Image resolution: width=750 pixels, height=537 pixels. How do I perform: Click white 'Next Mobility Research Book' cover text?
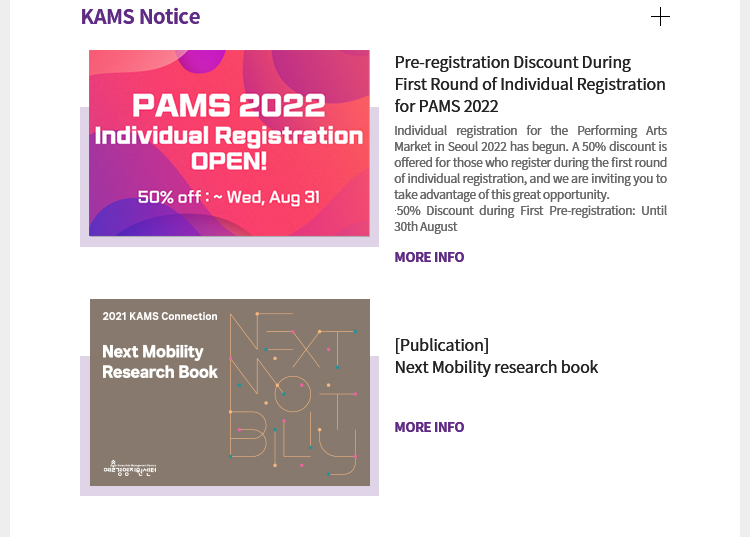pos(160,361)
